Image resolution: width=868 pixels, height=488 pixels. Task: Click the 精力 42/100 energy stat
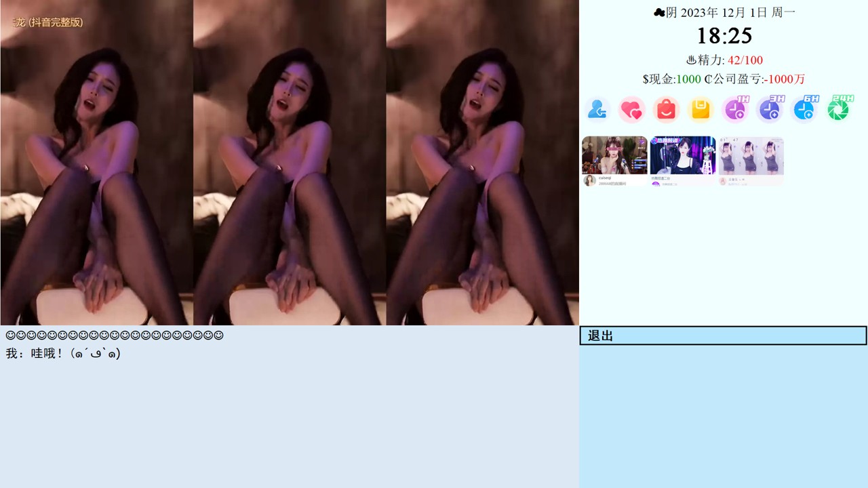724,60
